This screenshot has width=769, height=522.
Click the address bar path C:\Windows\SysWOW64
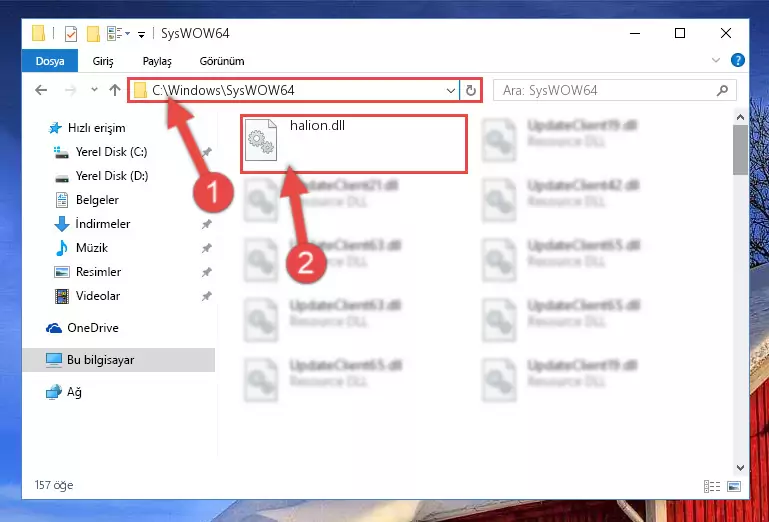[223, 90]
